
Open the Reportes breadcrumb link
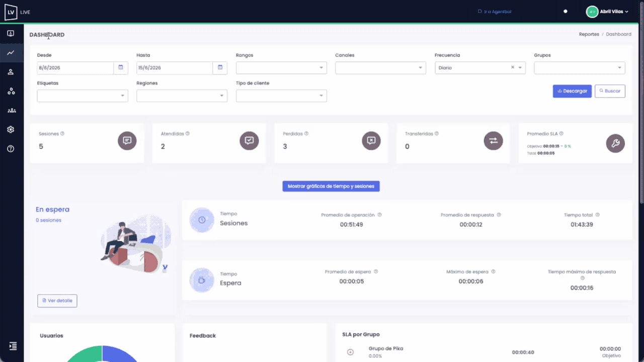pyautogui.click(x=589, y=34)
